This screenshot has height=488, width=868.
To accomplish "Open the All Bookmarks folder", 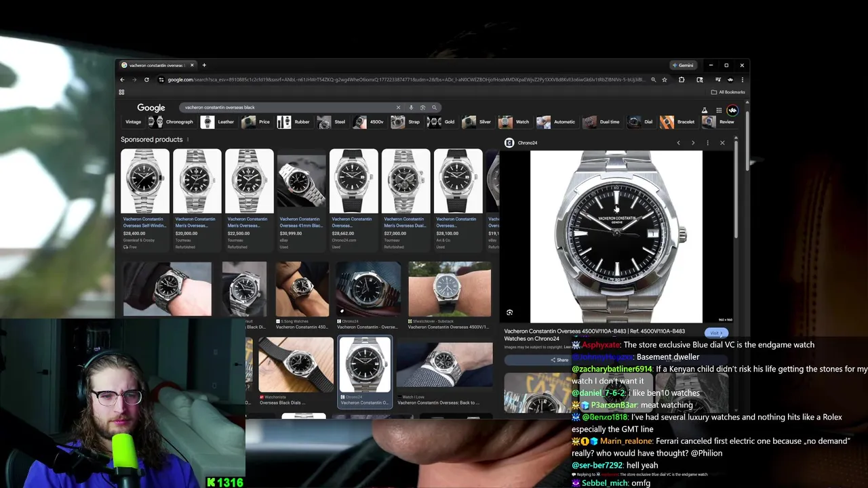I will (728, 92).
